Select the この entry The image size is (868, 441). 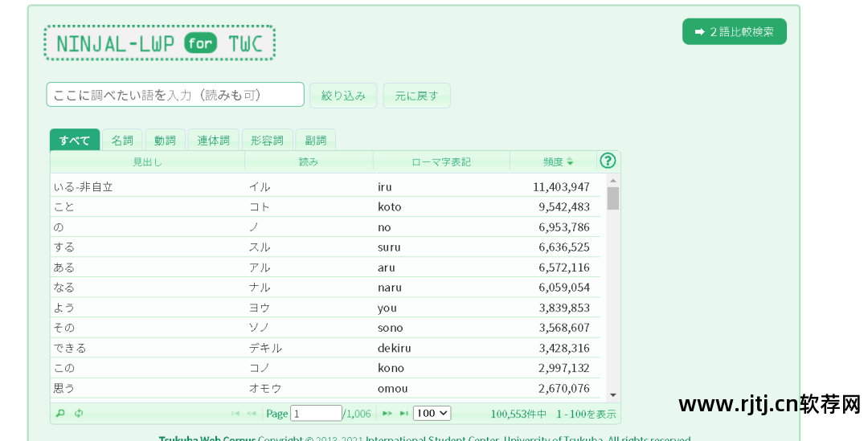tap(63, 369)
